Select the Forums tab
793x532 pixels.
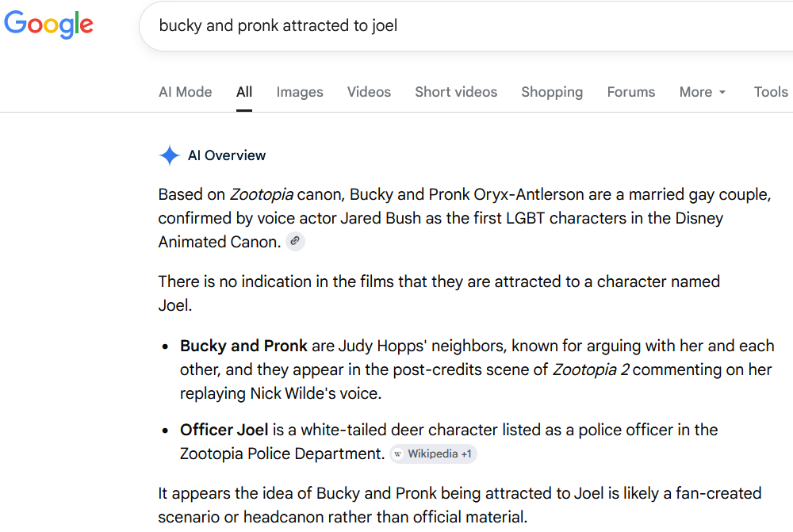pyautogui.click(x=631, y=92)
